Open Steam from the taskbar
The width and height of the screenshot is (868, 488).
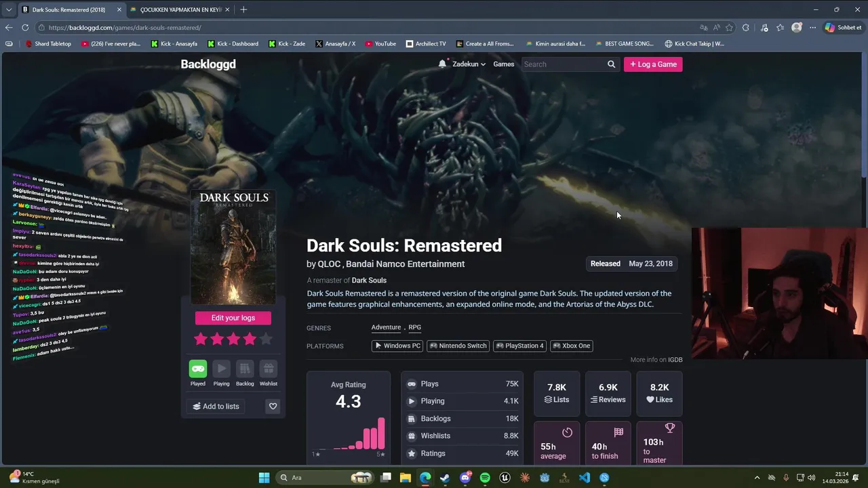(x=445, y=478)
